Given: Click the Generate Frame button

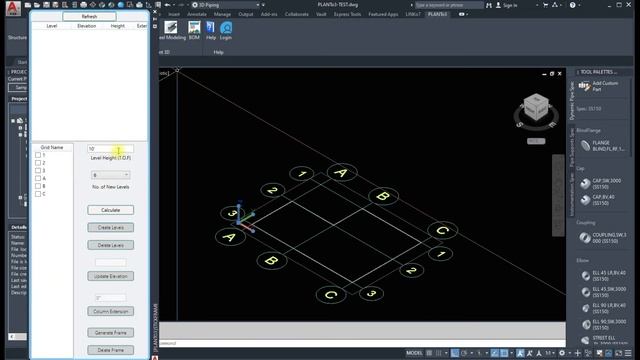Looking at the screenshot, I should click(x=111, y=333).
